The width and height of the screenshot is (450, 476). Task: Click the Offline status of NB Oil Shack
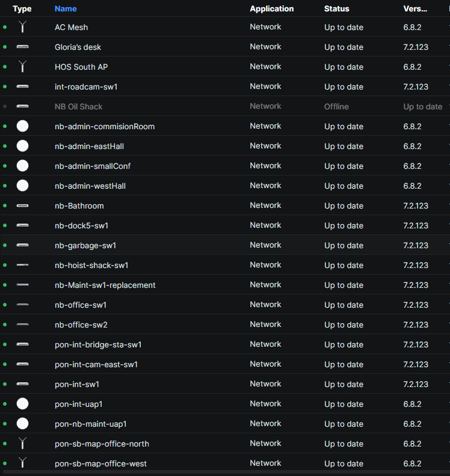pos(336,106)
